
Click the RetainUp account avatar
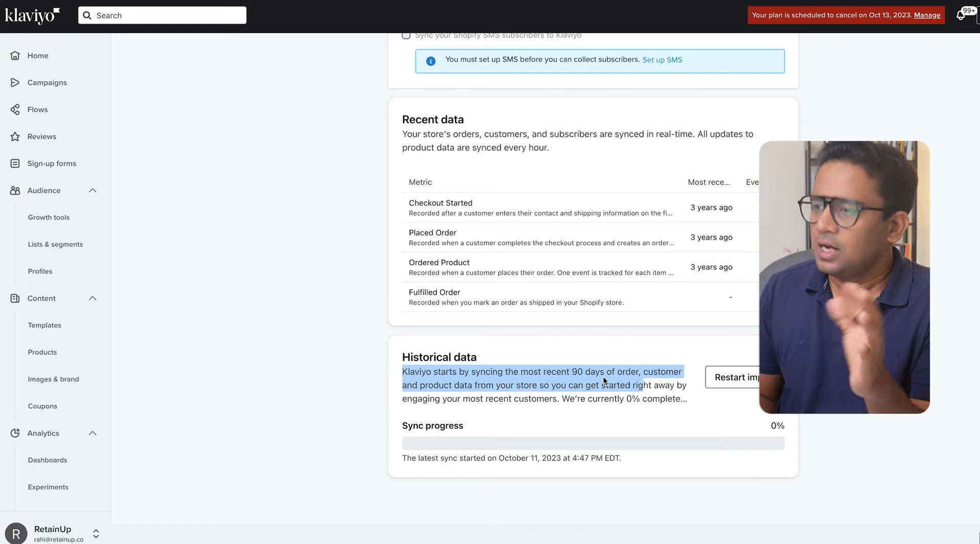(x=16, y=533)
